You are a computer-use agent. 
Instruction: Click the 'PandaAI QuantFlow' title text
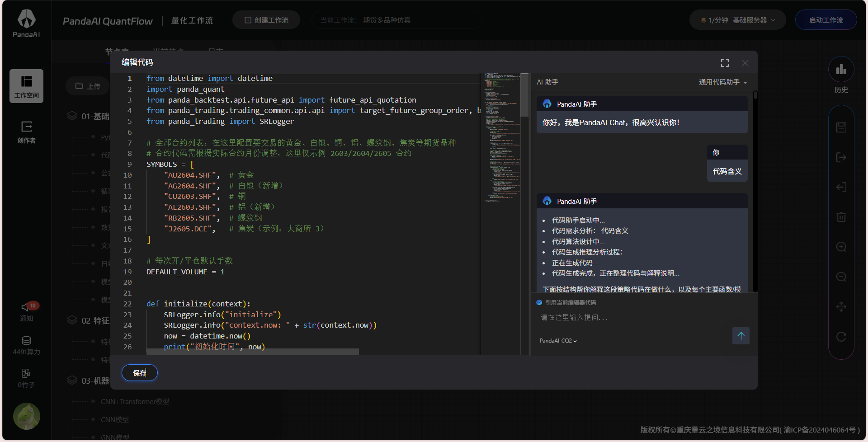[x=108, y=21]
